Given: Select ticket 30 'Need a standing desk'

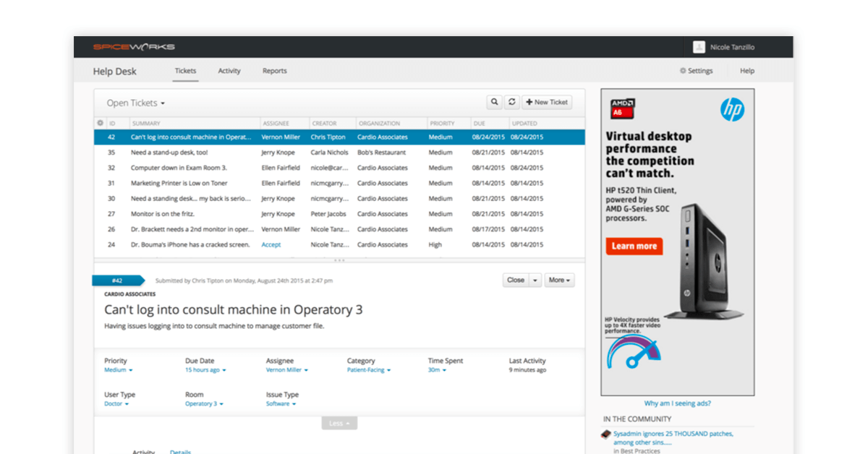Looking at the screenshot, I should [339, 198].
